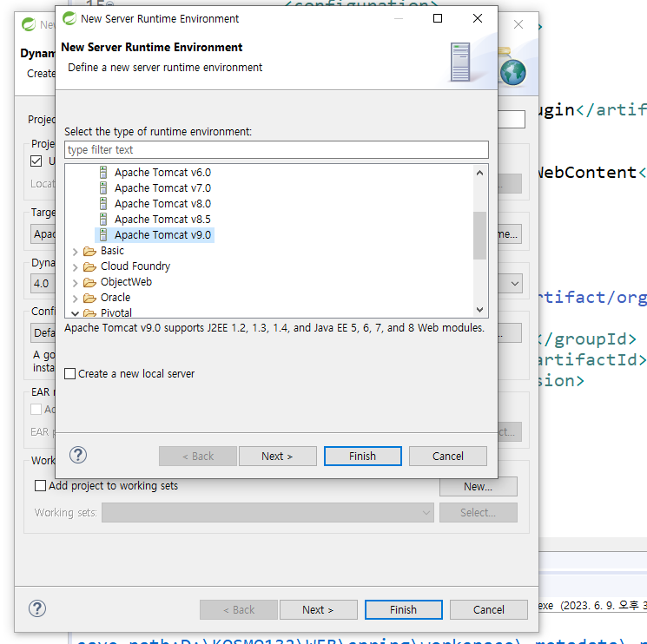Screen dimensions: 647x644
Task: Click the ObjectWeb folder icon
Action: [89, 282]
